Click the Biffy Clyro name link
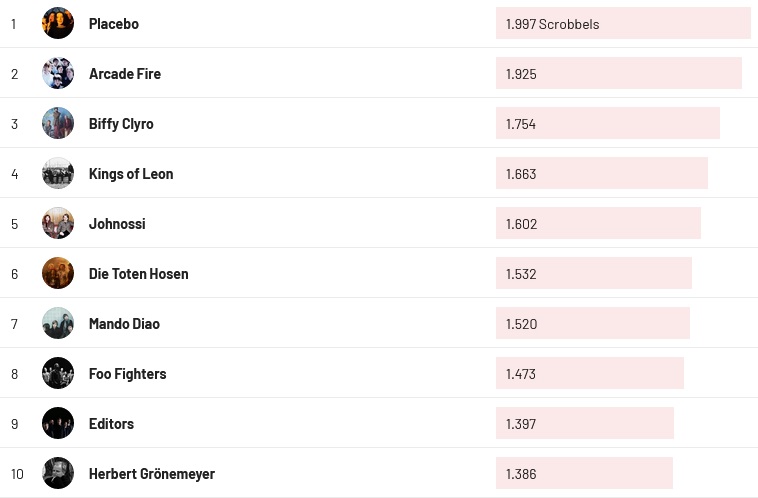The image size is (758, 498). pos(121,123)
